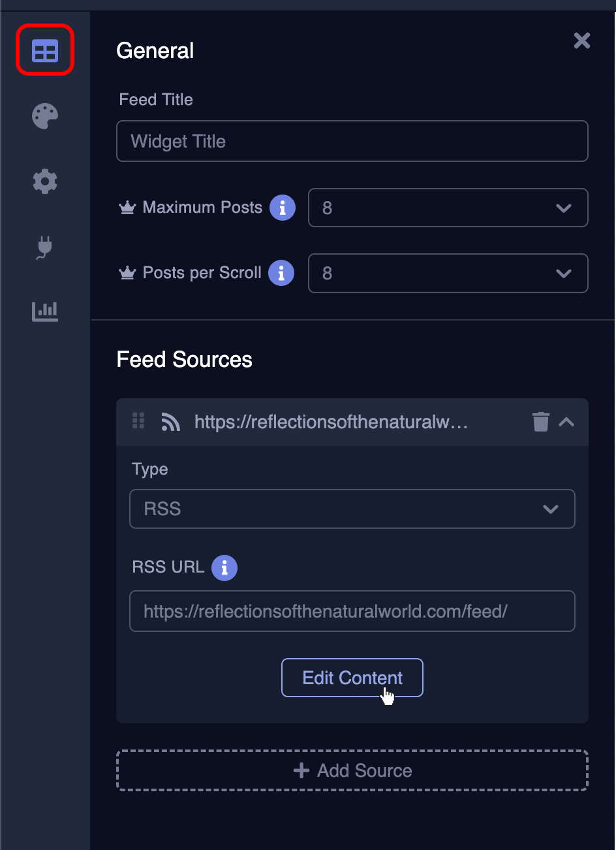Click the RSS feed icon in source header
616x850 pixels.
click(x=170, y=422)
